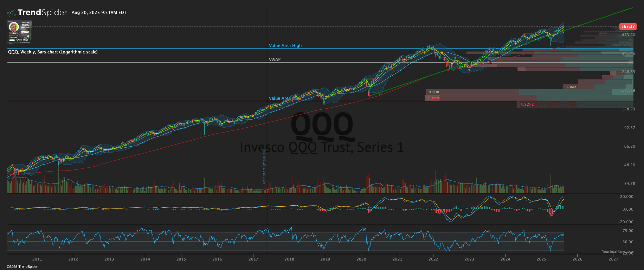
Task: Click the RSI 50.00 scale label
Action: (x=628, y=242)
